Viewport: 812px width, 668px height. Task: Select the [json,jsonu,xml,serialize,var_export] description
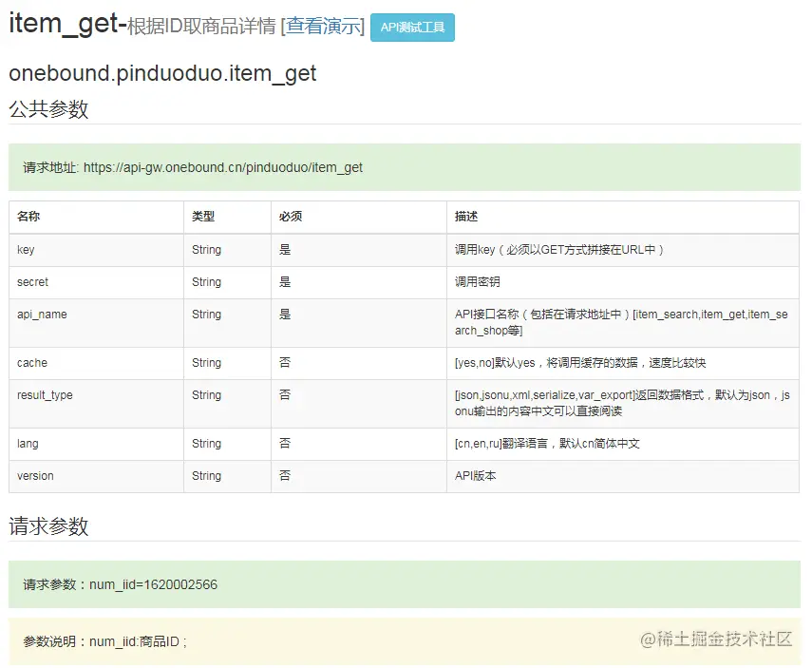pos(622,403)
